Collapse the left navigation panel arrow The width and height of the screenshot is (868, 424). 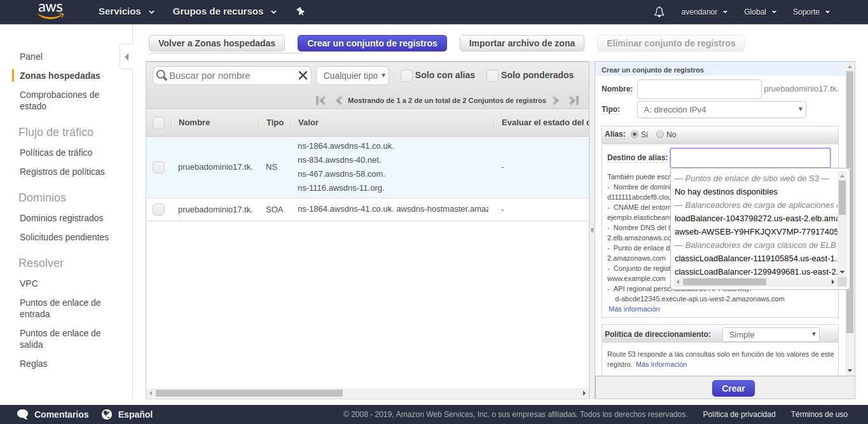click(126, 57)
